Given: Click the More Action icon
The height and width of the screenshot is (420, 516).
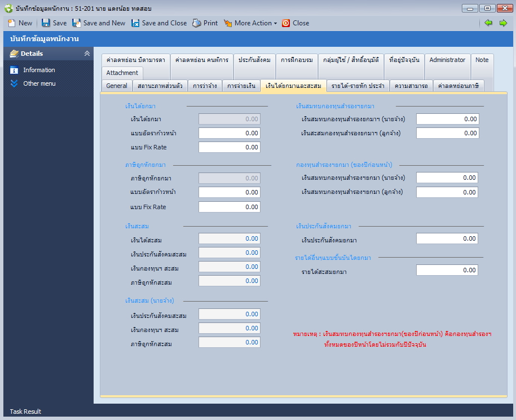Looking at the screenshot, I should point(228,23).
